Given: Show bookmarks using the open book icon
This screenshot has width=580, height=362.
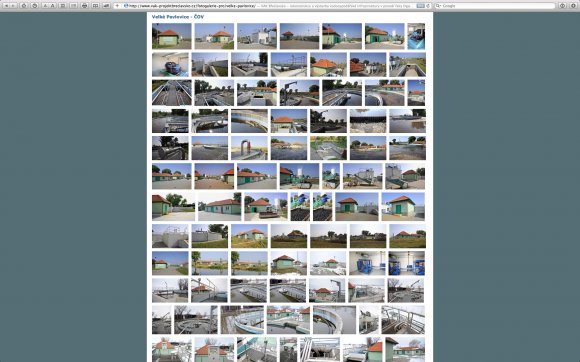Looking at the screenshot, I should click(95, 6).
